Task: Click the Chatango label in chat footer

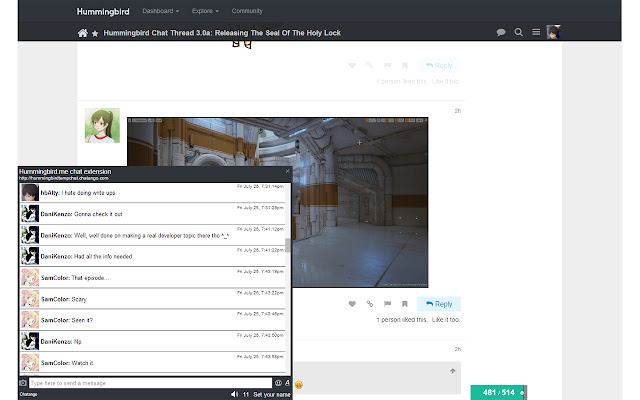Action: (x=28, y=394)
